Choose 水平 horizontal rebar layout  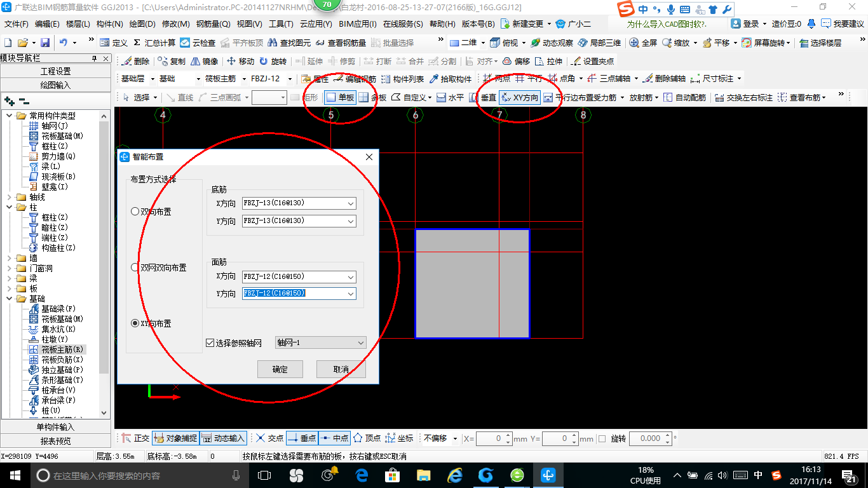450,97
